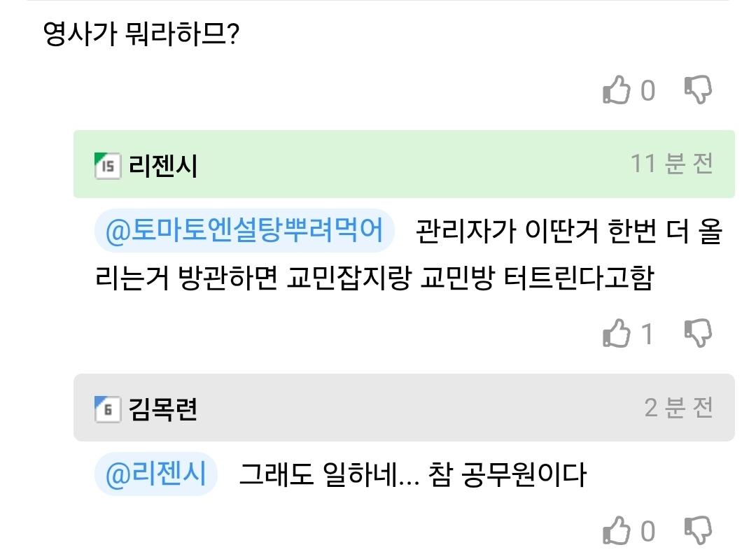Tap the @리젠시 mention tag
756x559 pixels.
tap(156, 475)
